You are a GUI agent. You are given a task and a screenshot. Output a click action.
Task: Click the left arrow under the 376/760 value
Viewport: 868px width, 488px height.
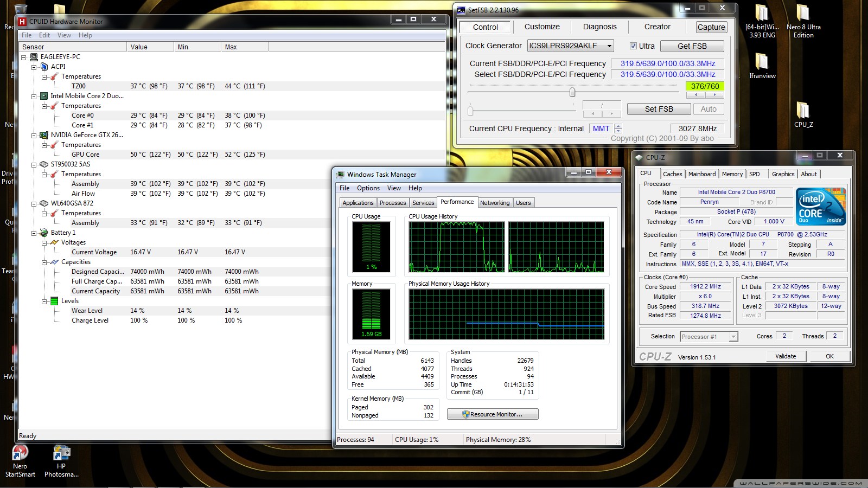(x=696, y=95)
